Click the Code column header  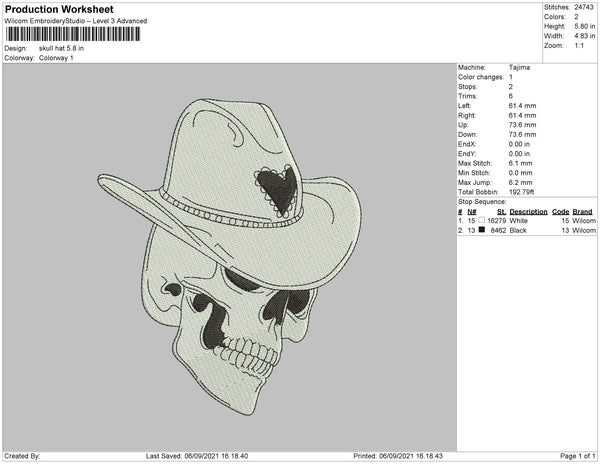560,212
